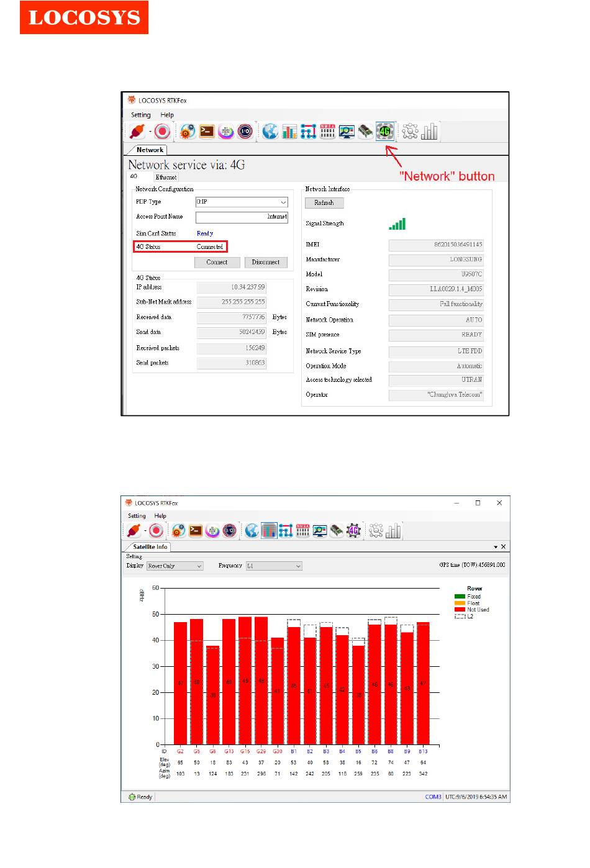590x868 pixels.
Task: Click the Refresh button under Network Interface
Action: (x=324, y=203)
